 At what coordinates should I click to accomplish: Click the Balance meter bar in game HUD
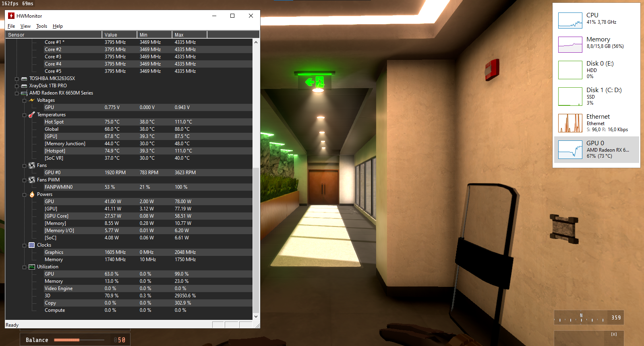tap(79, 340)
